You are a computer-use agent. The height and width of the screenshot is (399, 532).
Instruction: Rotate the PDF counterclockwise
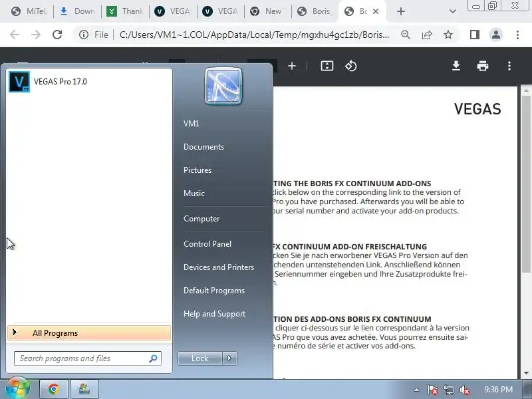tap(351, 66)
